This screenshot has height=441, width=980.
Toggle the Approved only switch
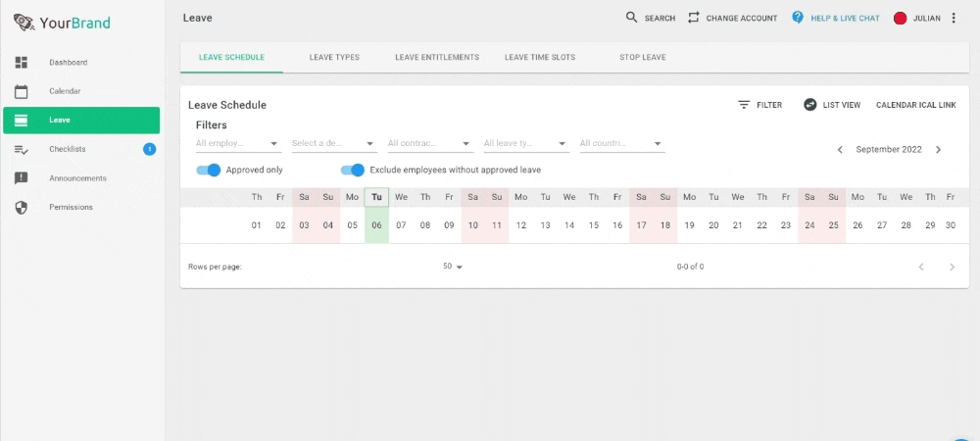[x=209, y=170]
